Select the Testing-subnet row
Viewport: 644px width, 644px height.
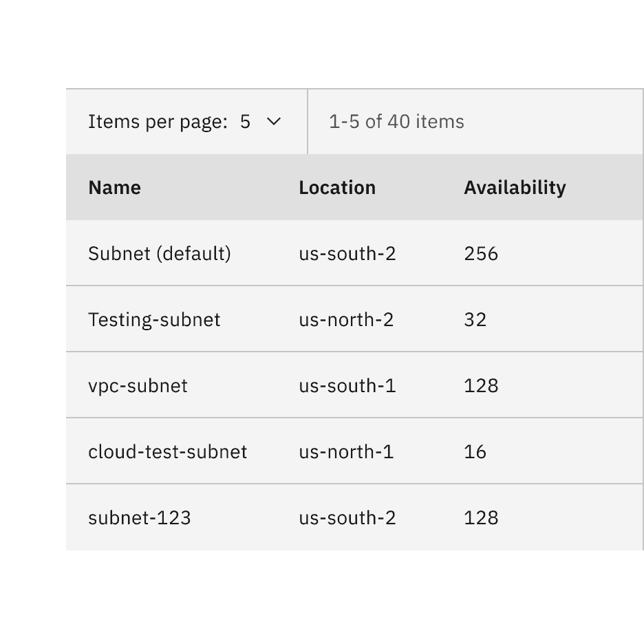pos(154,319)
